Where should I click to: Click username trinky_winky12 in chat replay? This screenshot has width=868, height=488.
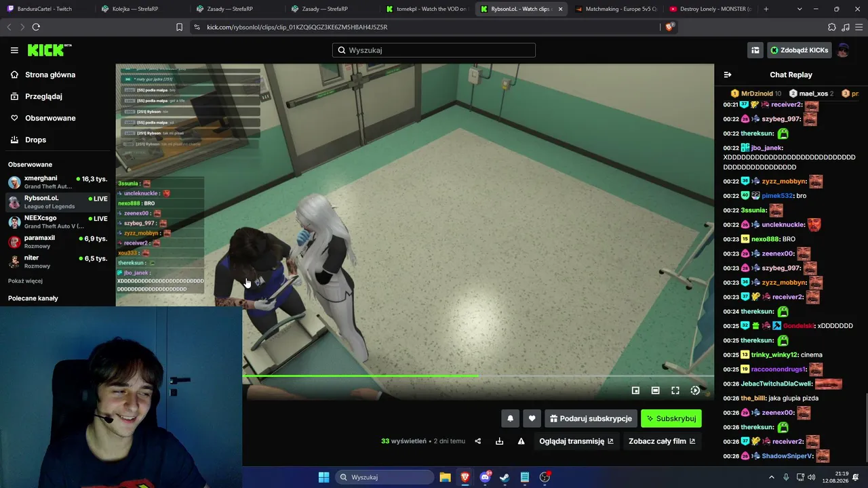point(774,354)
